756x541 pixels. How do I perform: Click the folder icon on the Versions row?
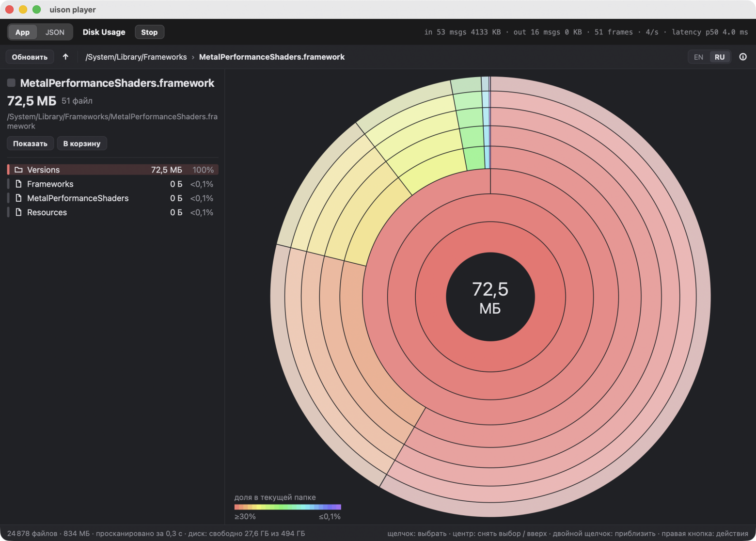coord(18,170)
